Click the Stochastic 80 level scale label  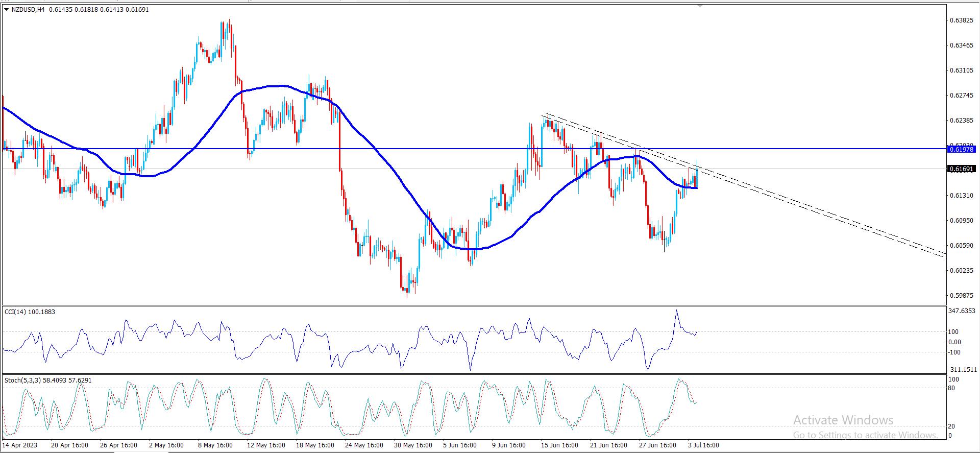(951, 388)
